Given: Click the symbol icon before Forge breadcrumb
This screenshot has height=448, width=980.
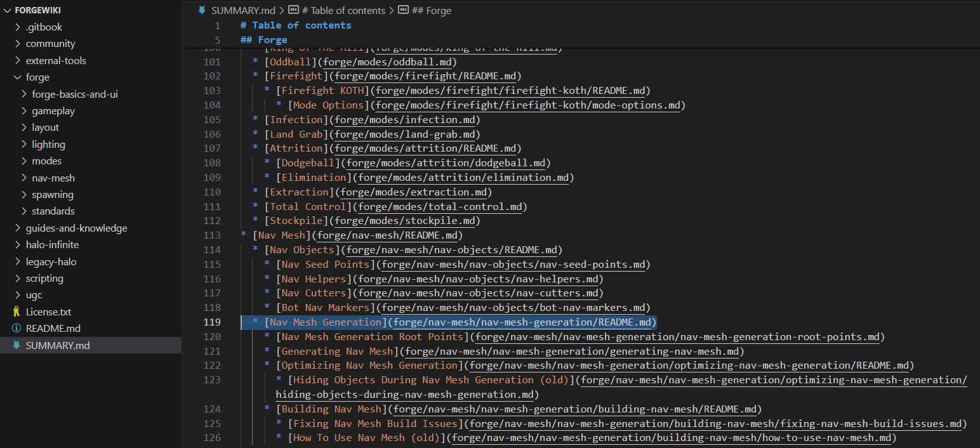Looking at the screenshot, I should point(403,10).
